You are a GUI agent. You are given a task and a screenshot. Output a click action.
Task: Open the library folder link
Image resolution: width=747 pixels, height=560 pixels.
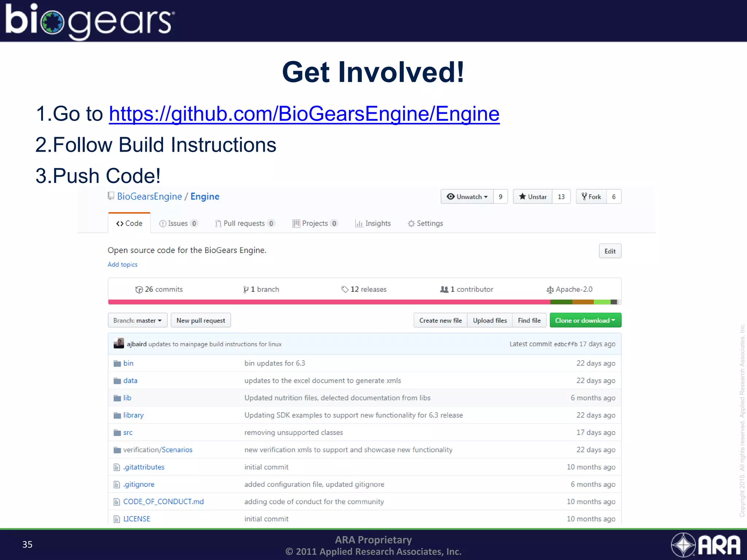point(133,415)
